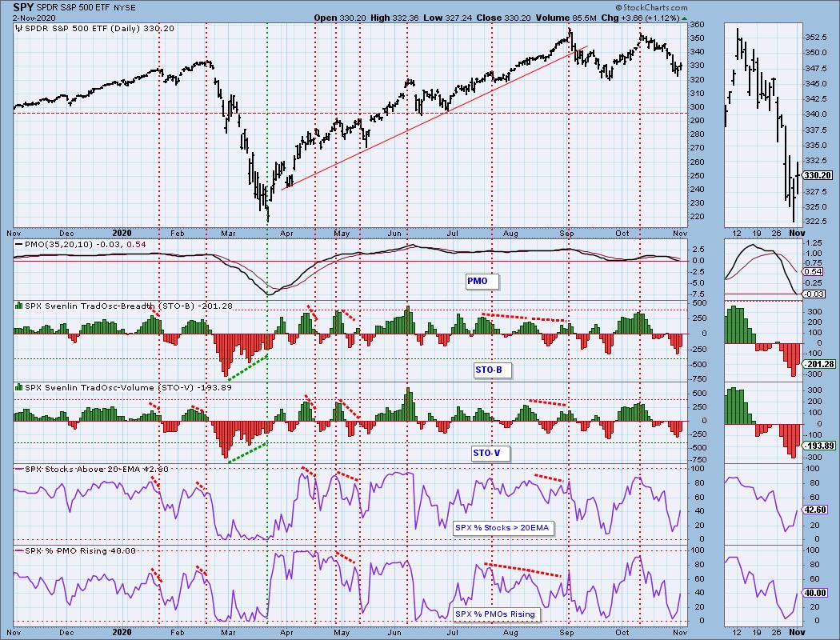The width and height of the screenshot is (840, 640).
Task: Click the 220 price axis label
Action: coord(697,217)
